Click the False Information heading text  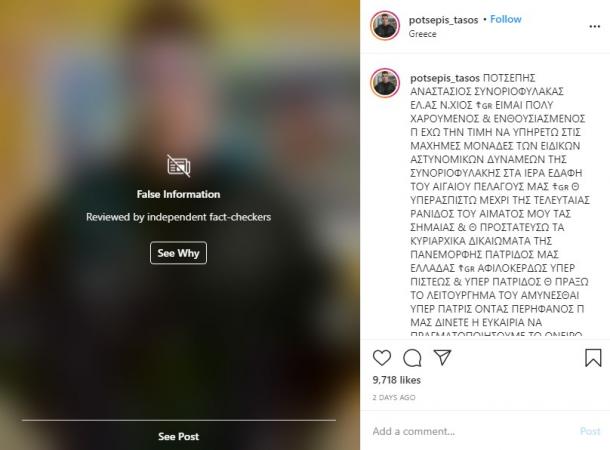(179, 194)
